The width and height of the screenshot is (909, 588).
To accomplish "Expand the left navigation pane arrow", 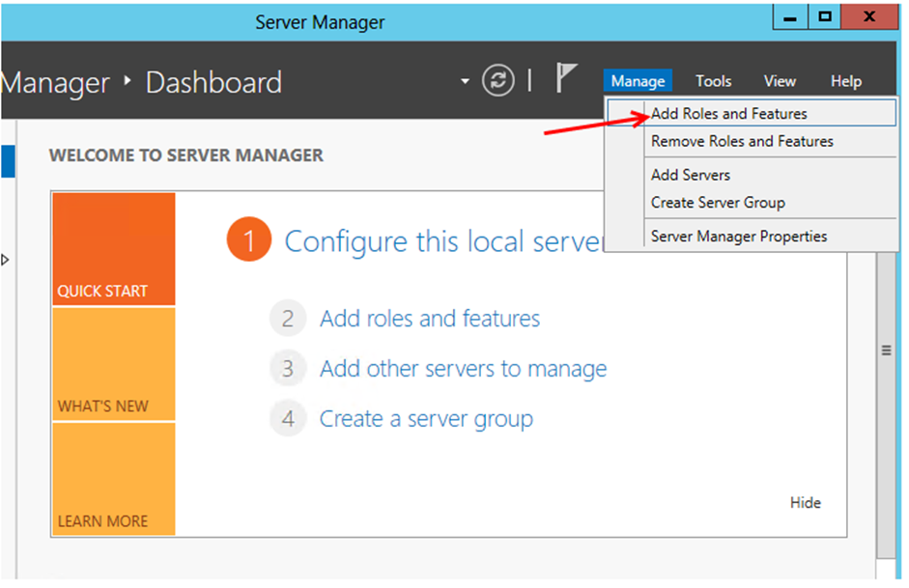I will coord(5,260).
